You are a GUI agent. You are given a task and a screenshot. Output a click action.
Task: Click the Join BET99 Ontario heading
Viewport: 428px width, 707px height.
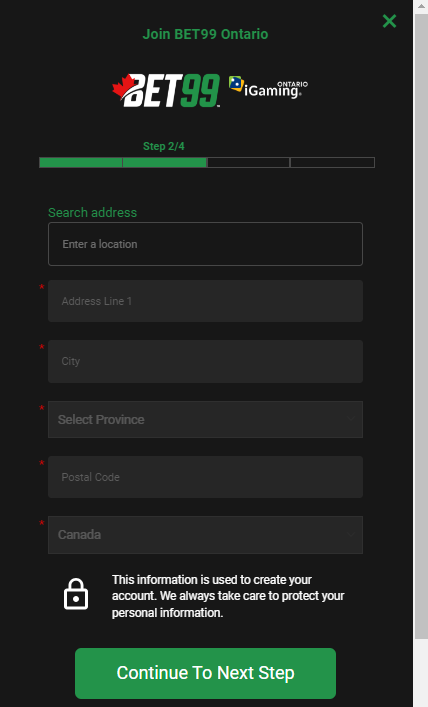pos(205,34)
